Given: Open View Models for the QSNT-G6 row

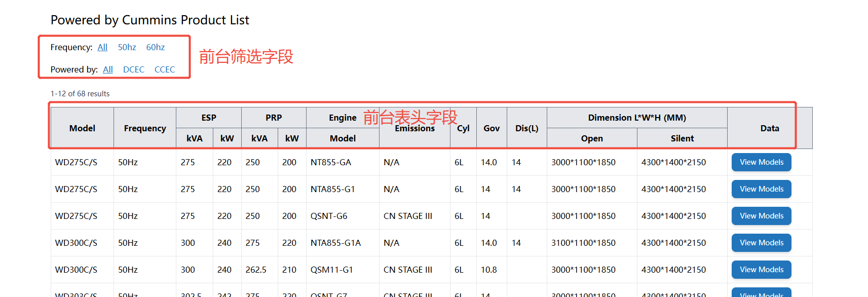Looking at the screenshot, I should [x=762, y=216].
